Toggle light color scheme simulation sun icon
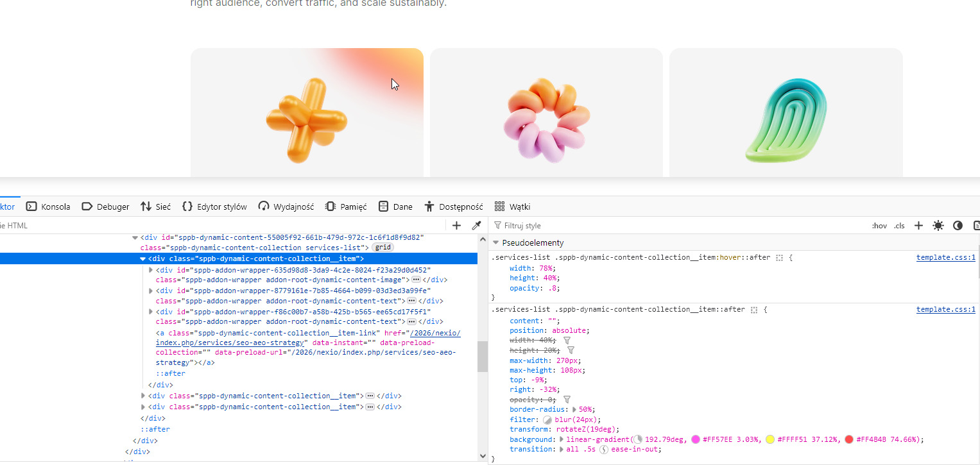980x465 pixels. tap(938, 226)
